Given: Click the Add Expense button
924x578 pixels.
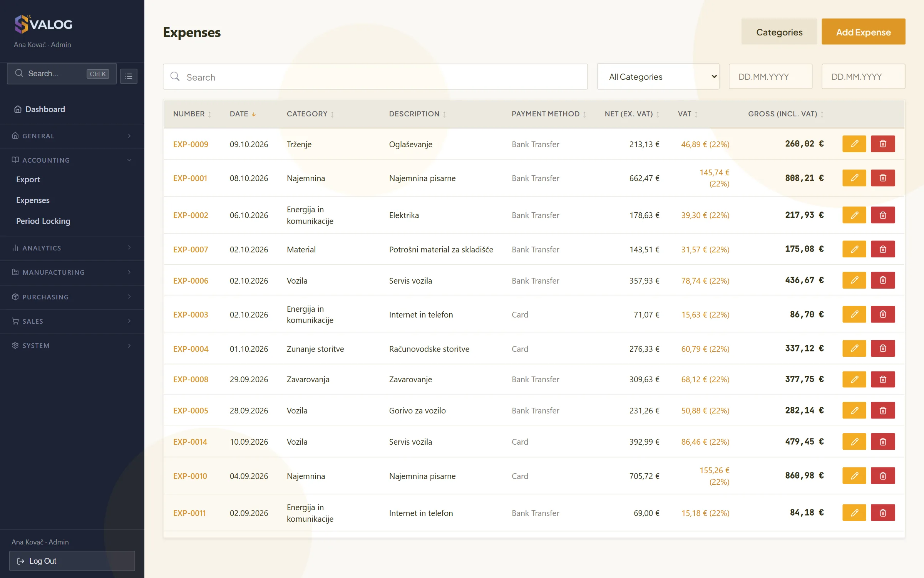Looking at the screenshot, I should pos(863,32).
